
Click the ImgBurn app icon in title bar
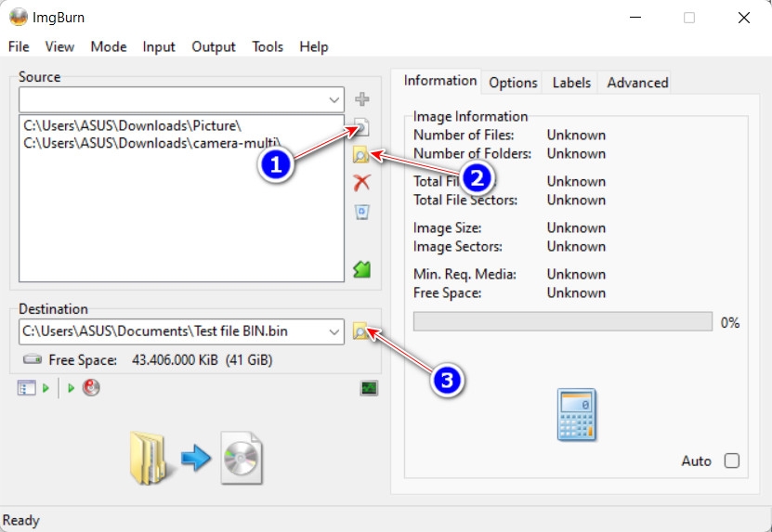[19, 18]
